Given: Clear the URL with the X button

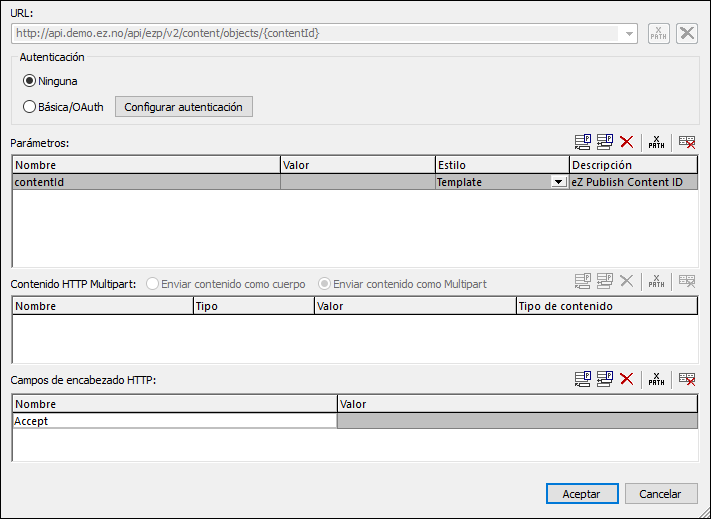Looking at the screenshot, I should click(x=687, y=34).
